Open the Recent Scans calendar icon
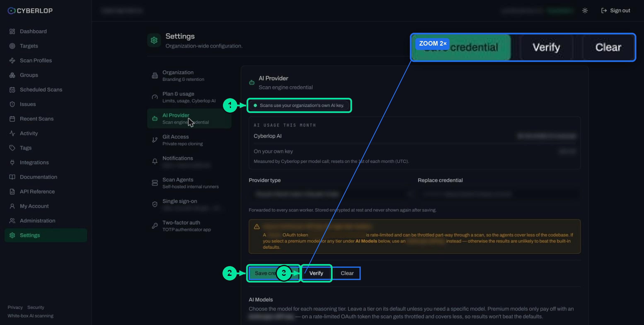 (12, 119)
